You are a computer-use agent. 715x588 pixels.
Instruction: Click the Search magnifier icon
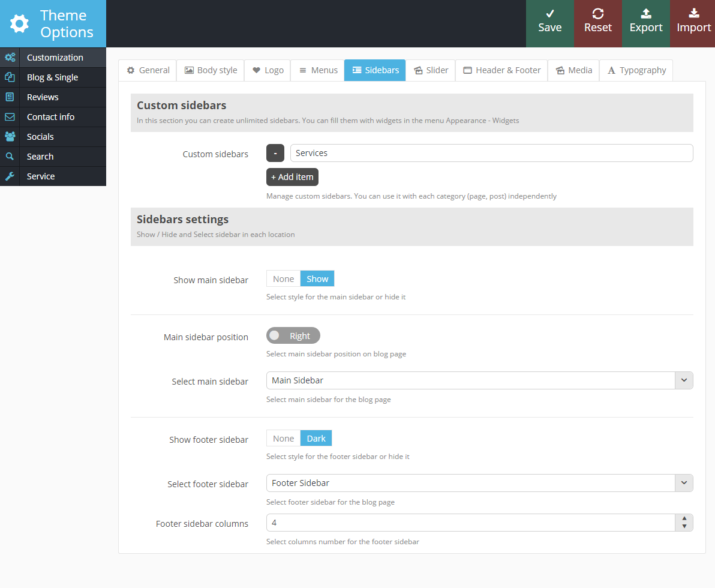10,157
